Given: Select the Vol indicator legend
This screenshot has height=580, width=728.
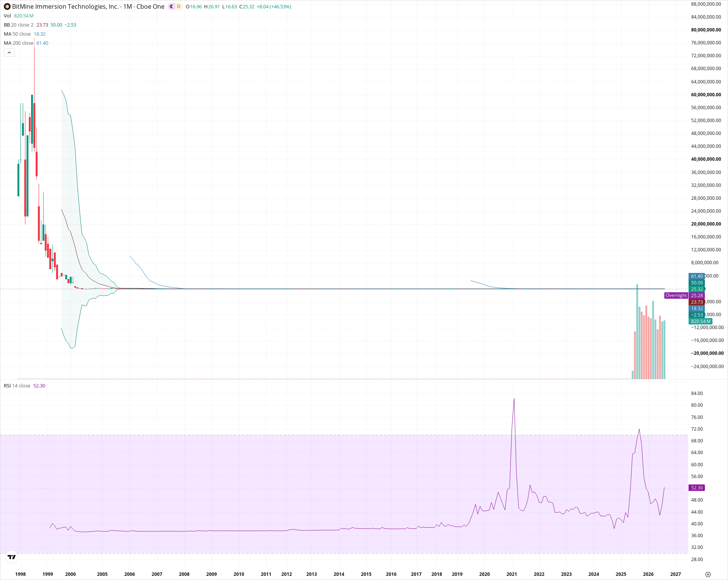Looking at the screenshot, I should pos(19,16).
